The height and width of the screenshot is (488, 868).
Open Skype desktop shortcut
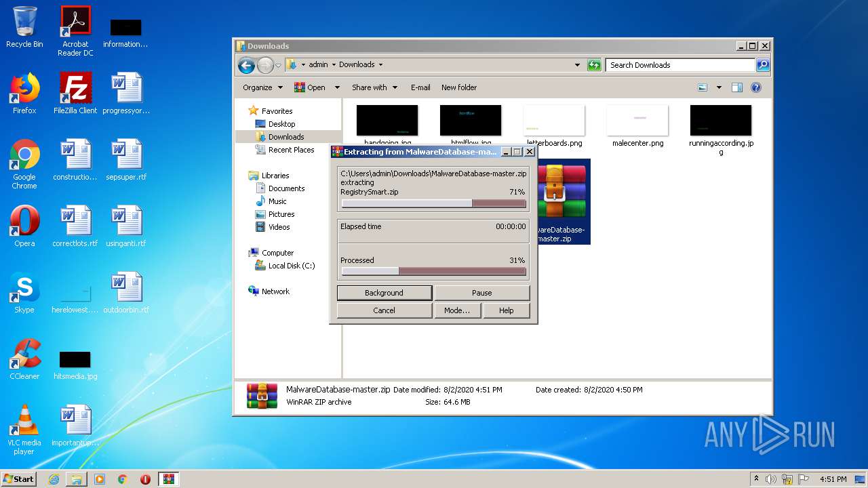click(x=24, y=293)
